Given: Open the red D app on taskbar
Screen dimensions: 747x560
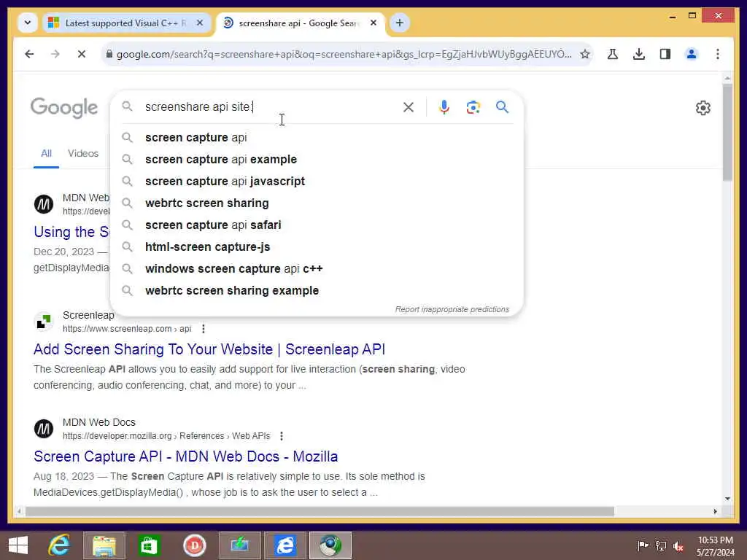Looking at the screenshot, I should point(194,545).
